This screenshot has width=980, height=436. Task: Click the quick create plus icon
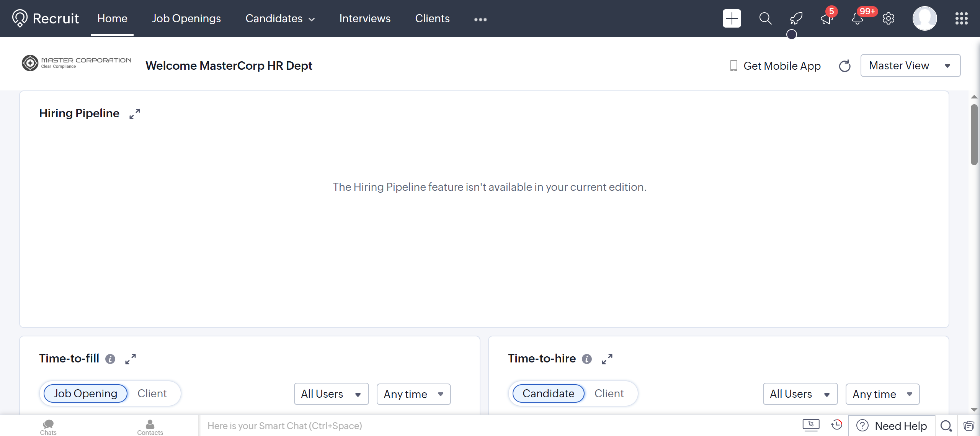tap(732, 18)
